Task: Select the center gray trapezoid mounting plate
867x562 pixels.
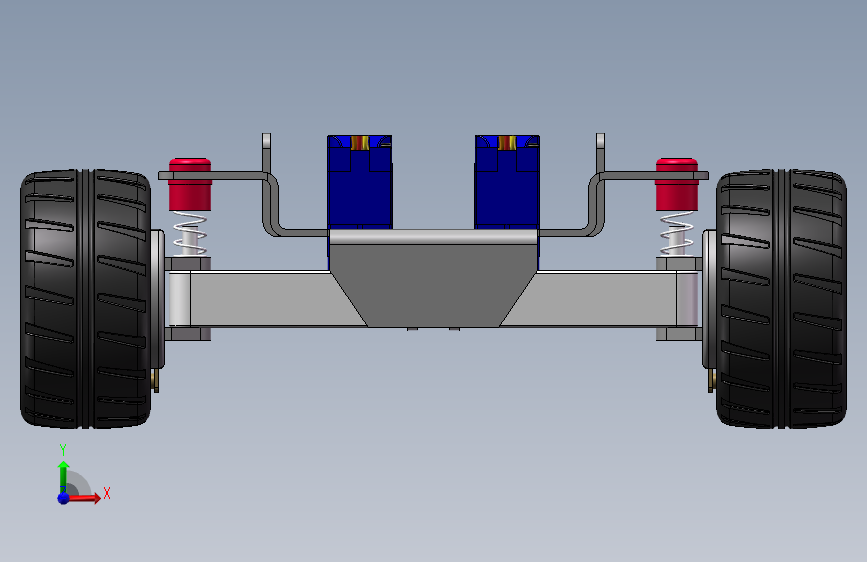Action: (x=433, y=278)
